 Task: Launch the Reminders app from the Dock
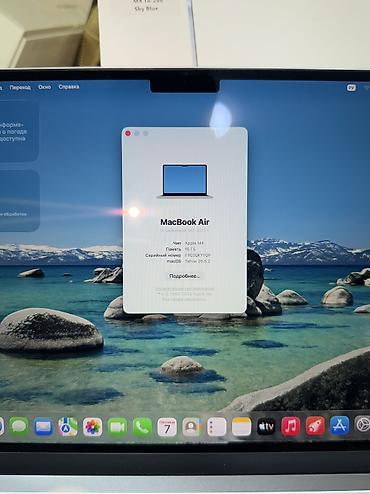coord(216,427)
